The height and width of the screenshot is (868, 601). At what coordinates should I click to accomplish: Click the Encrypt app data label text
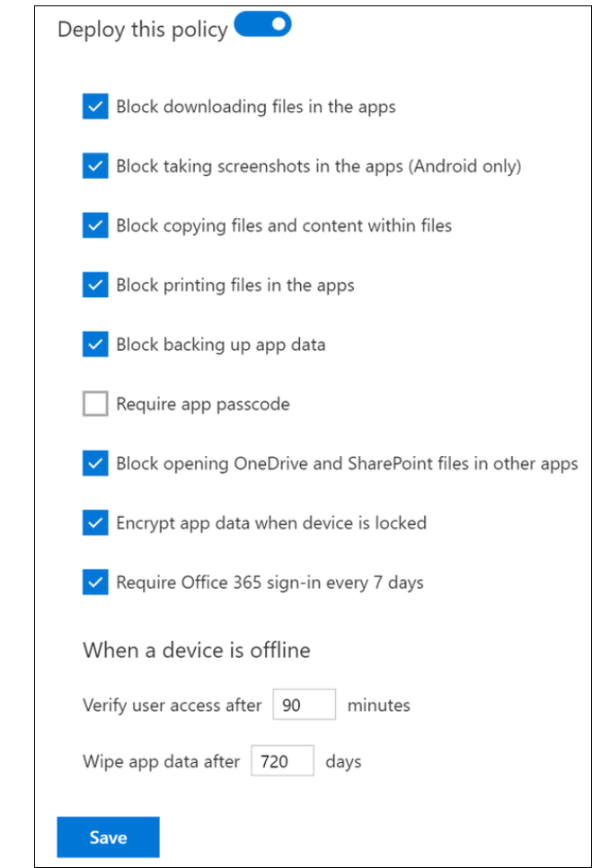(x=271, y=523)
